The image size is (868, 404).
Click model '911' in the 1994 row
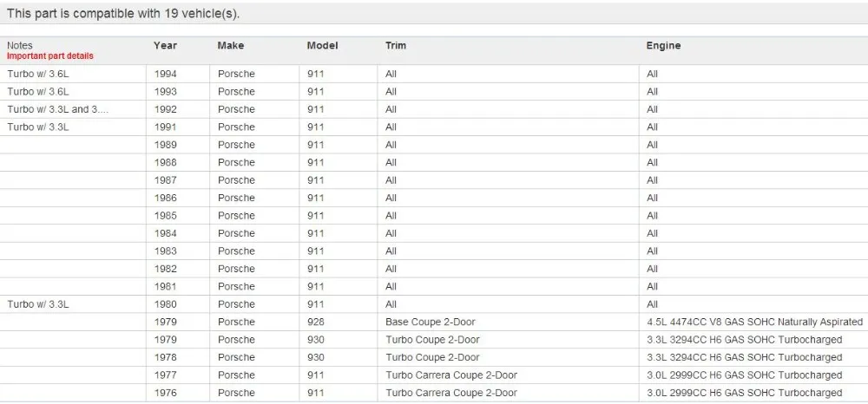pos(316,74)
